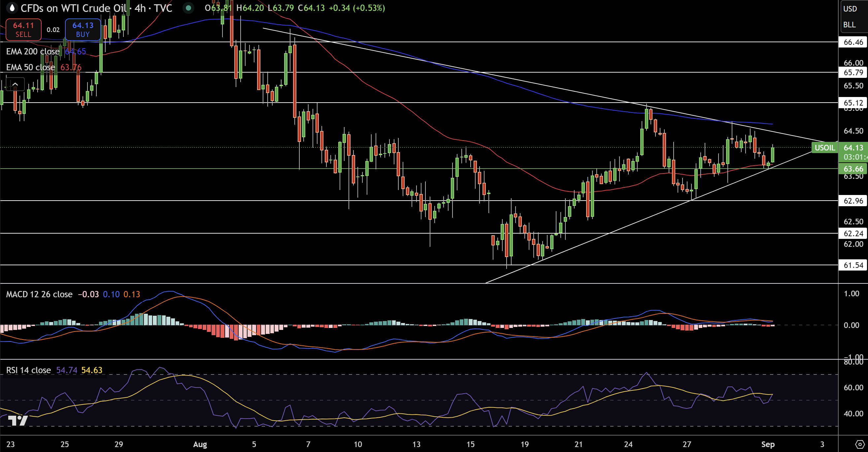This screenshot has width=868, height=452.
Task: Click the green market status dot
Action: point(188,8)
